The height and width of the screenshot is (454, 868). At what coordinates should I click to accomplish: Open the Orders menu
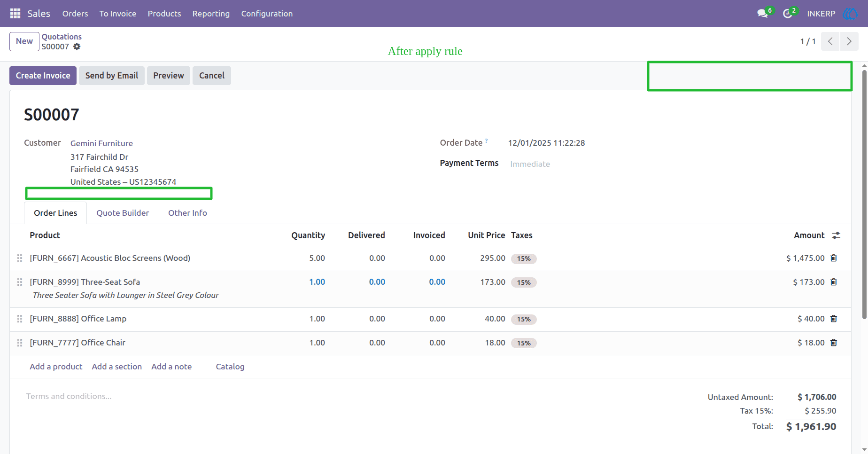pyautogui.click(x=75, y=14)
